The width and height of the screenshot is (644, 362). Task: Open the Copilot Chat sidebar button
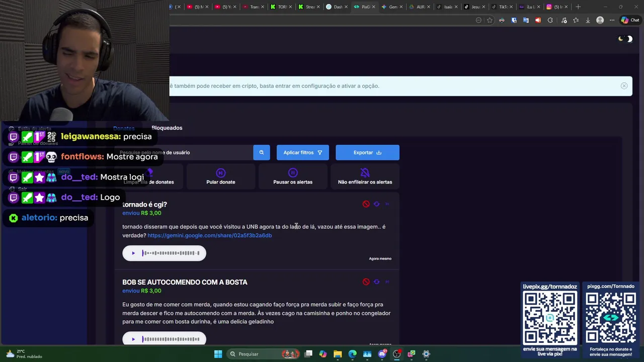[x=629, y=20]
